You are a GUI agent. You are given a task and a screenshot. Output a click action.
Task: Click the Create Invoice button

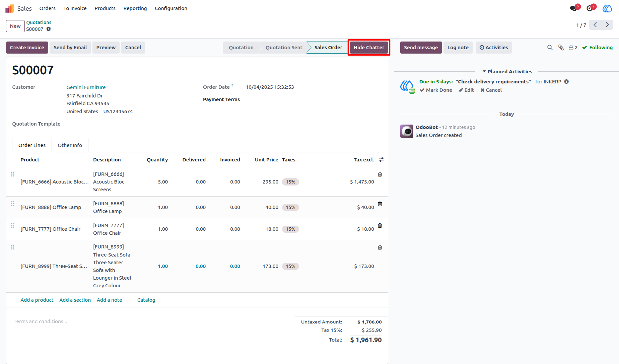coord(27,48)
